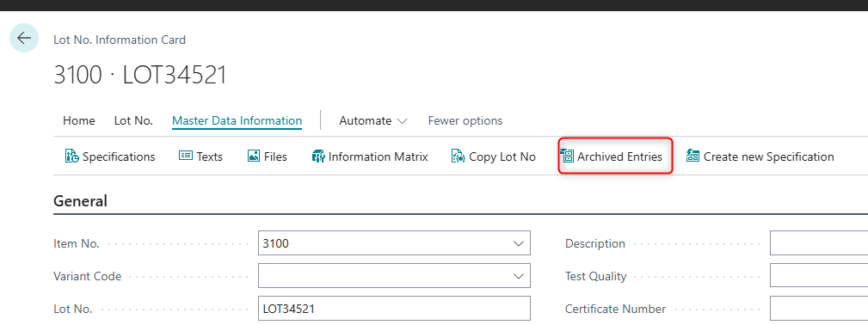Open the Files picture icon
Viewport: 868px width, 325px height.
point(254,156)
